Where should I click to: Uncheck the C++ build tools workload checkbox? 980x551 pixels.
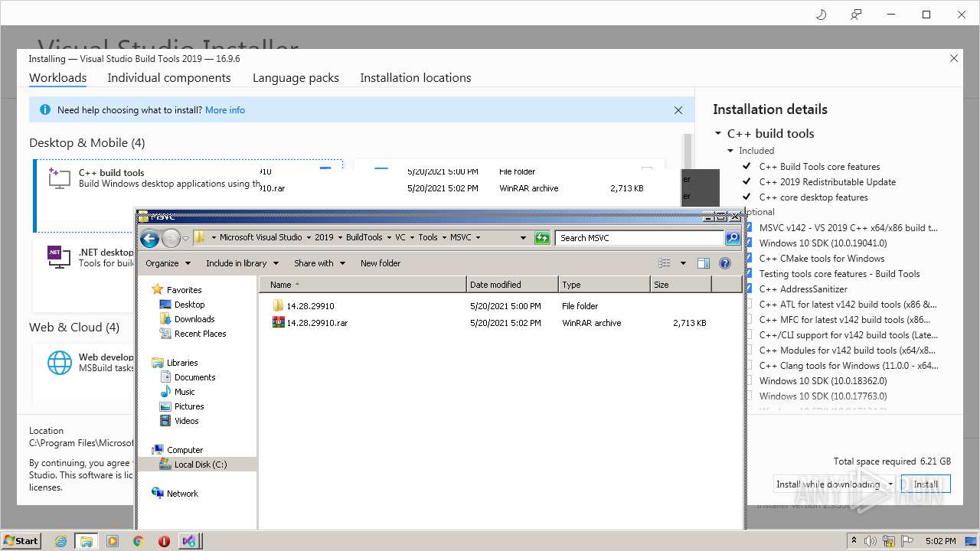[325, 168]
